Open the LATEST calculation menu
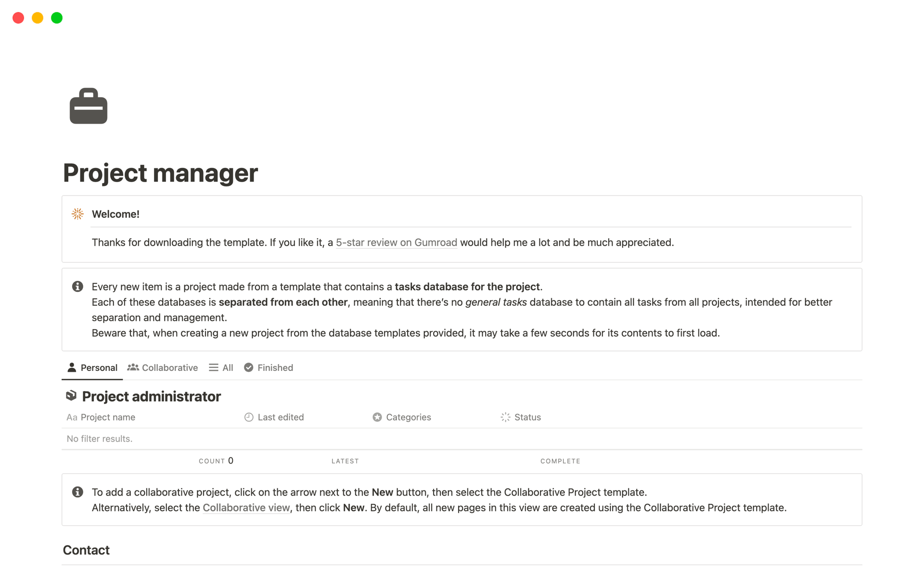 [x=345, y=461]
